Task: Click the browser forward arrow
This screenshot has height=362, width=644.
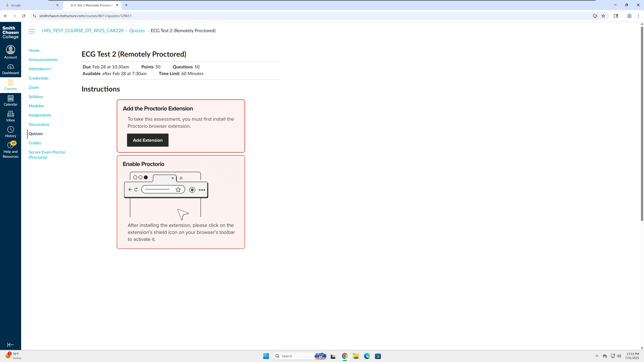Action: 14,16
